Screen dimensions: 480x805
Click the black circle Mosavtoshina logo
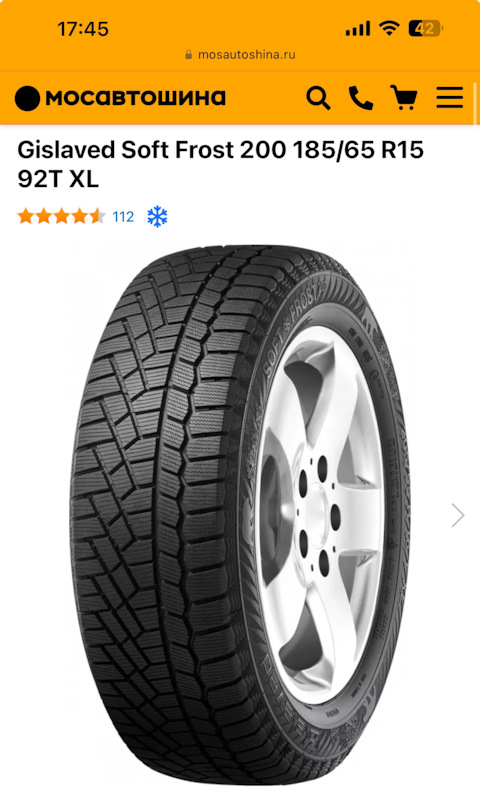[x=27, y=98]
